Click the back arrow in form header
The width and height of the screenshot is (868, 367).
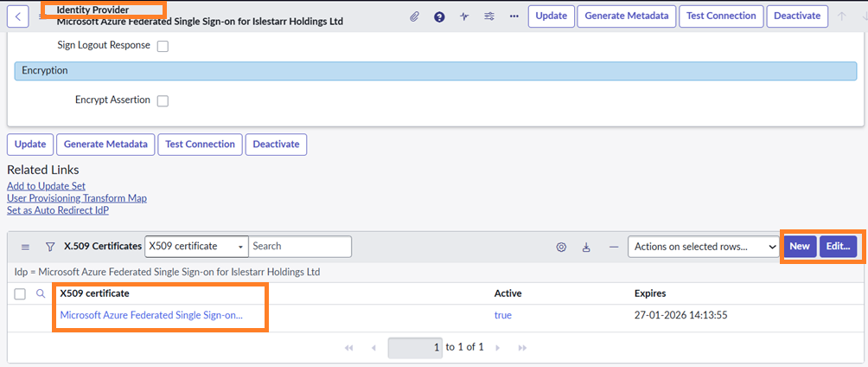(x=19, y=16)
